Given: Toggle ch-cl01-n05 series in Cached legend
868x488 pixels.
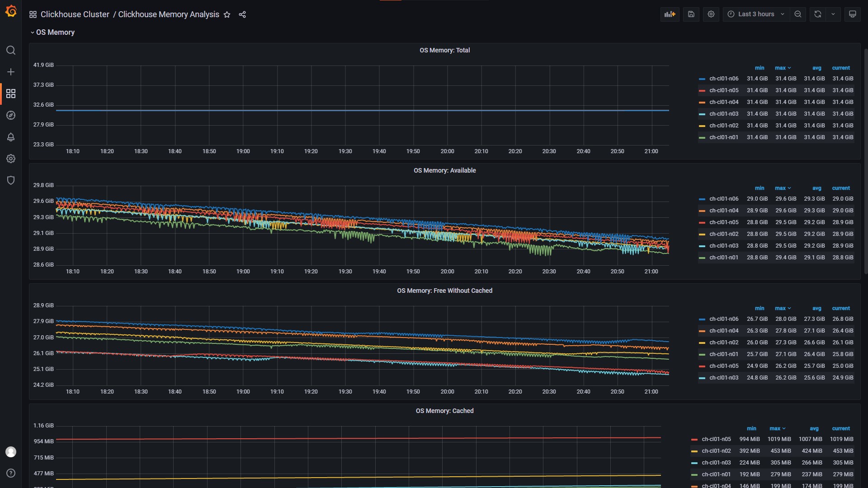Looking at the screenshot, I should tap(716, 439).
